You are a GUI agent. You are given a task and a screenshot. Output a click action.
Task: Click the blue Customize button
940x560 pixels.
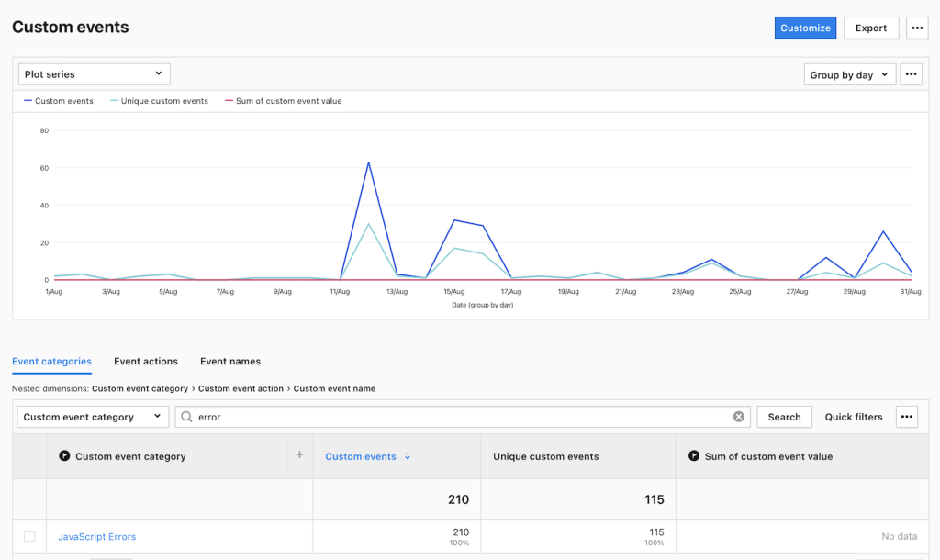[x=805, y=28]
